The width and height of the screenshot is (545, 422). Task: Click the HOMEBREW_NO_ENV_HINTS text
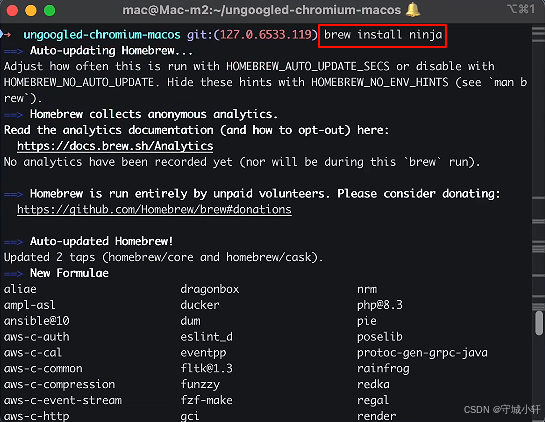[380, 82]
